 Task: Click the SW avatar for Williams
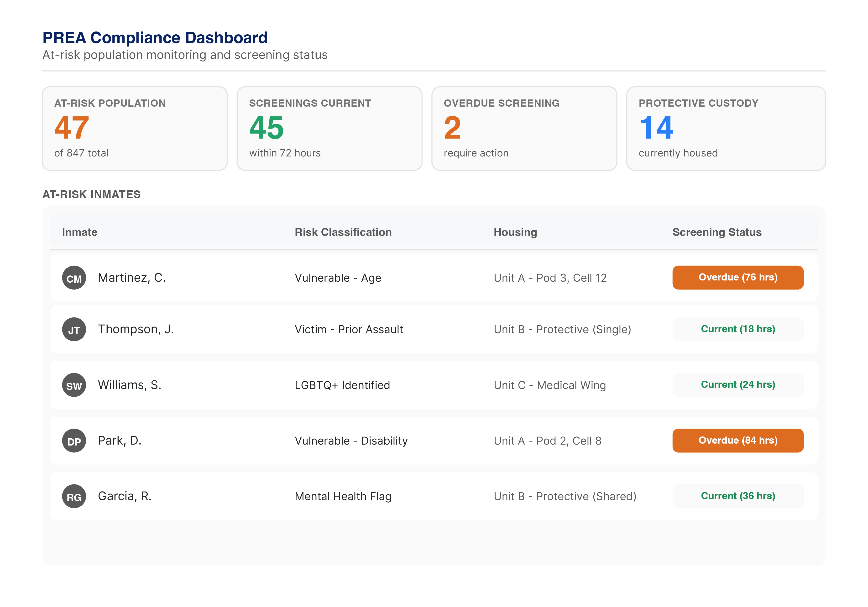(x=74, y=385)
